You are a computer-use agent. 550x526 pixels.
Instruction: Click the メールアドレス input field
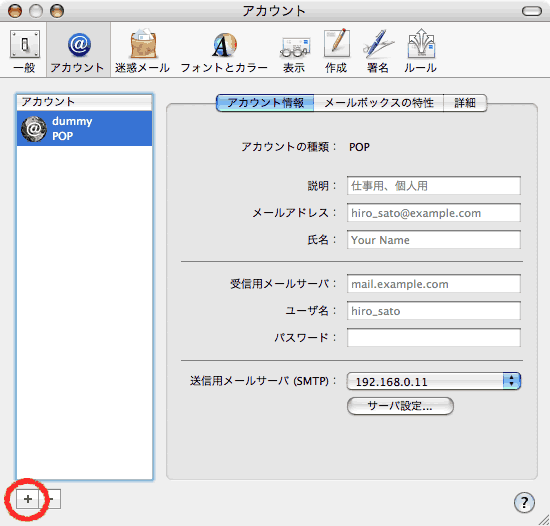tap(434, 213)
